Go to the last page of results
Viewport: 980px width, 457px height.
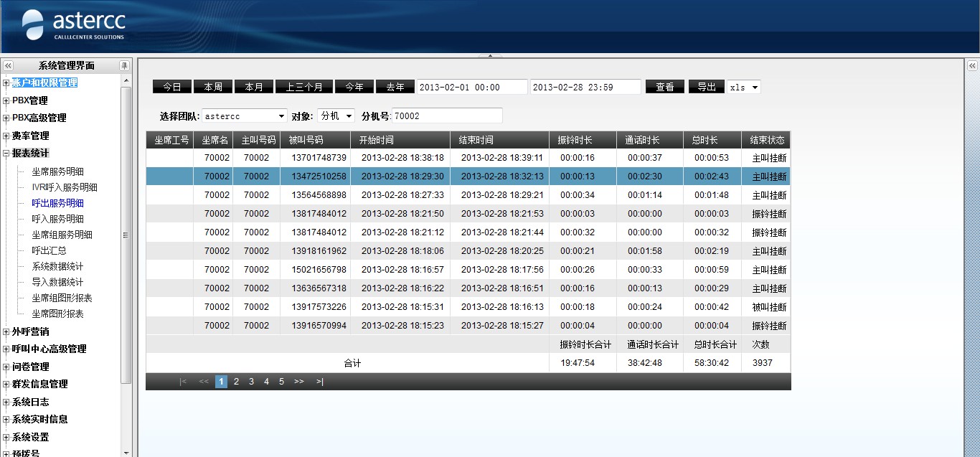click(319, 382)
